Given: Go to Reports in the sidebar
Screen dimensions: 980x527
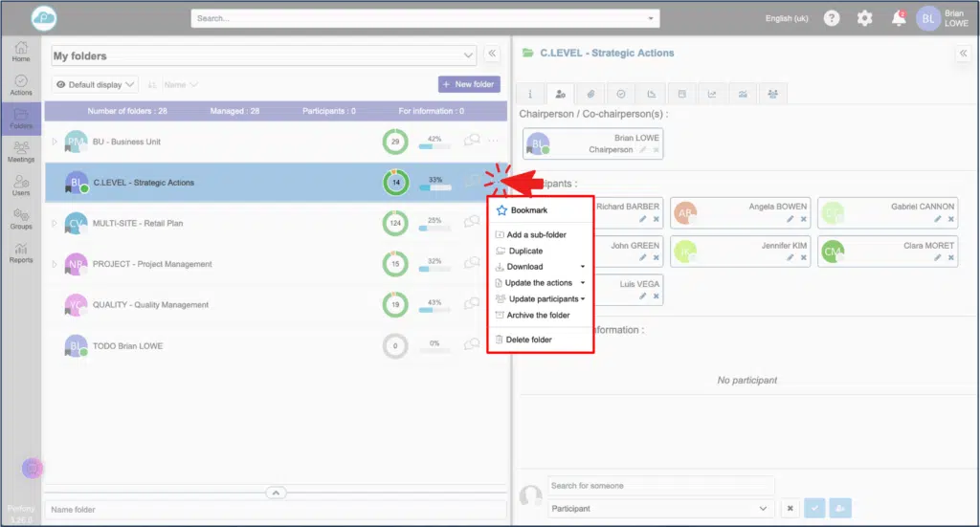Looking at the screenshot, I should pyautogui.click(x=21, y=253).
